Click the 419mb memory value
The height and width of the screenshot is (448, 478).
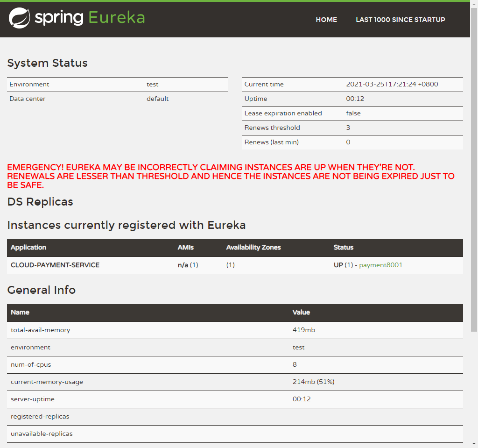tap(303, 330)
